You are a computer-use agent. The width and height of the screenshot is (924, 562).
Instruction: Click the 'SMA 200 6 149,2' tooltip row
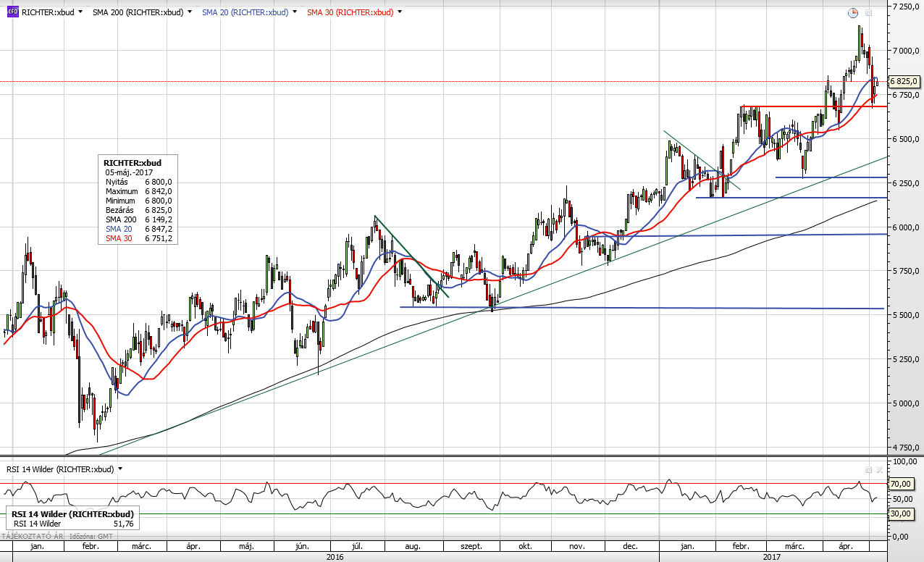pos(138,219)
